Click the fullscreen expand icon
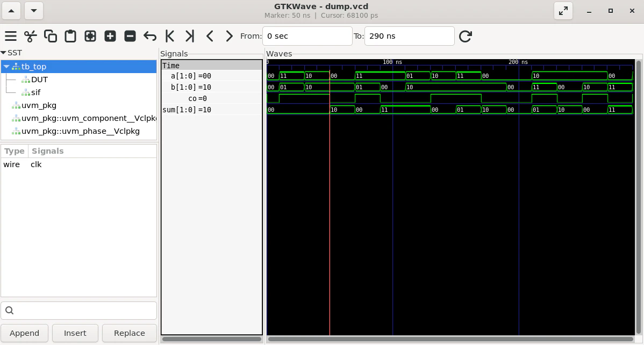This screenshot has height=345, width=644. pyautogui.click(x=563, y=11)
